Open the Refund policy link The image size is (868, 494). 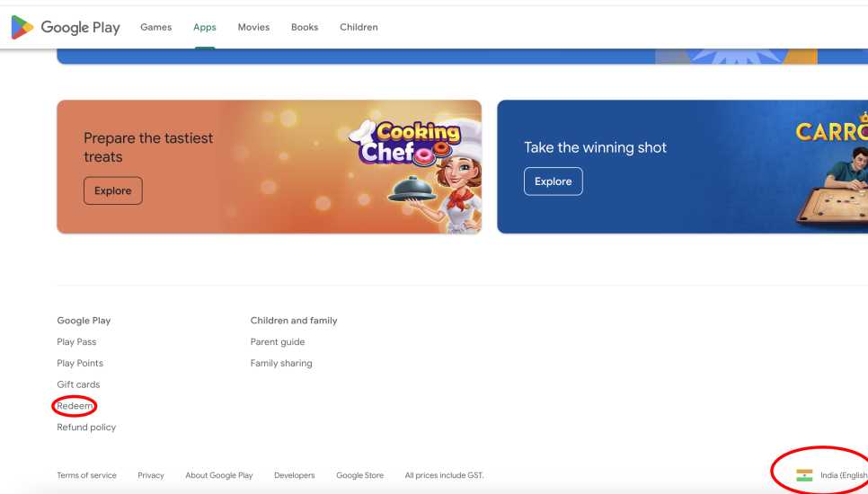click(x=86, y=427)
